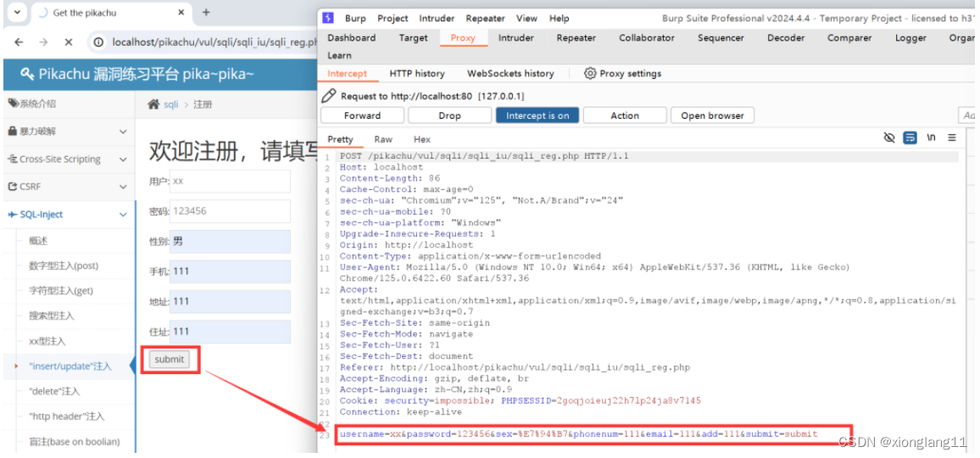
Task: Click the pencil edit icon beside request target
Action: tap(328, 96)
